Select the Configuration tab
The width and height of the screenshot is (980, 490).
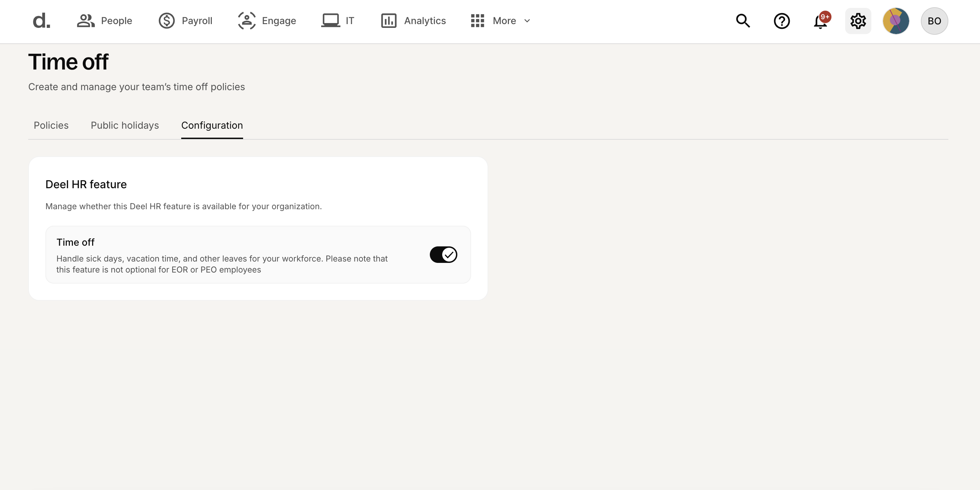pyautogui.click(x=212, y=126)
